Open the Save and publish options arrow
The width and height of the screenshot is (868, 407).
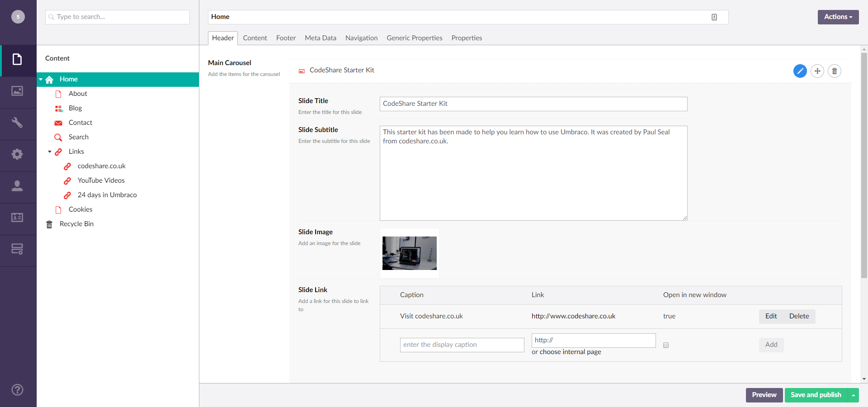pos(854,395)
